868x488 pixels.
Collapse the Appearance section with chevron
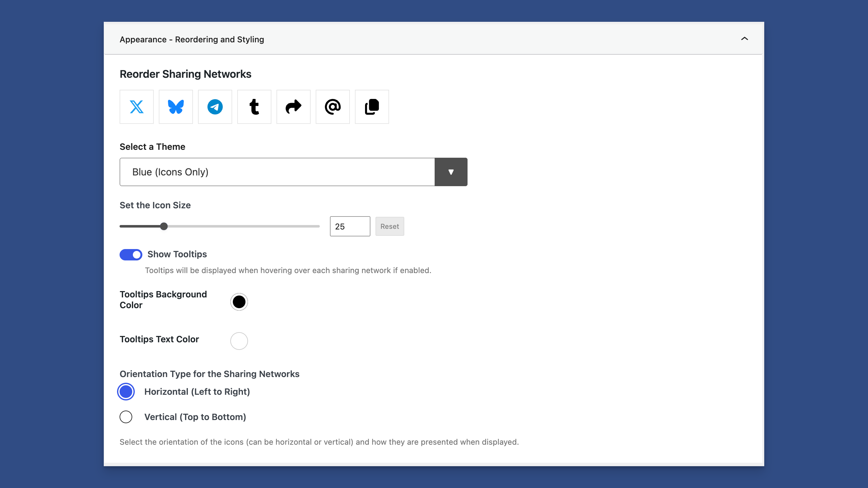pos(744,39)
